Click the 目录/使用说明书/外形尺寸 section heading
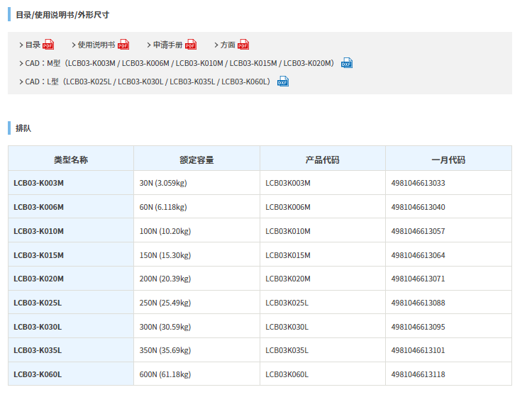532x397 pixels. pyautogui.click(x=62, y=15)
